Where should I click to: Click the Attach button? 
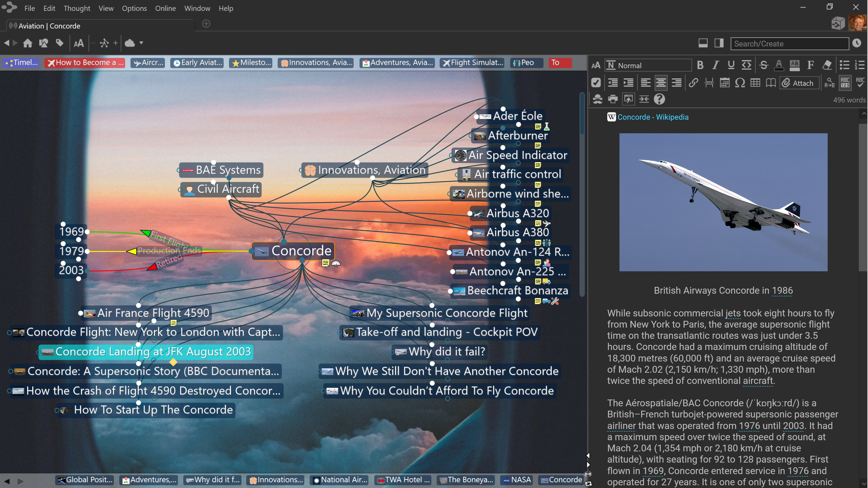[799, 83]
